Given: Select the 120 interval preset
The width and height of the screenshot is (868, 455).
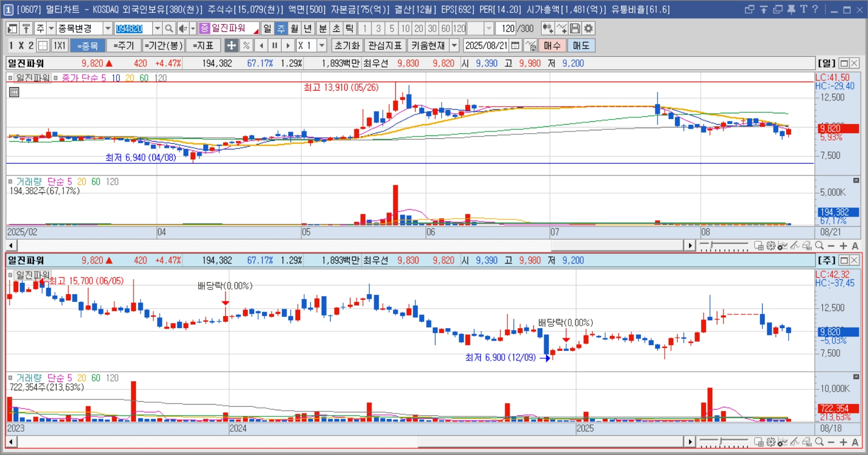Looking at the screenshot, I should [x=460, y=28].
